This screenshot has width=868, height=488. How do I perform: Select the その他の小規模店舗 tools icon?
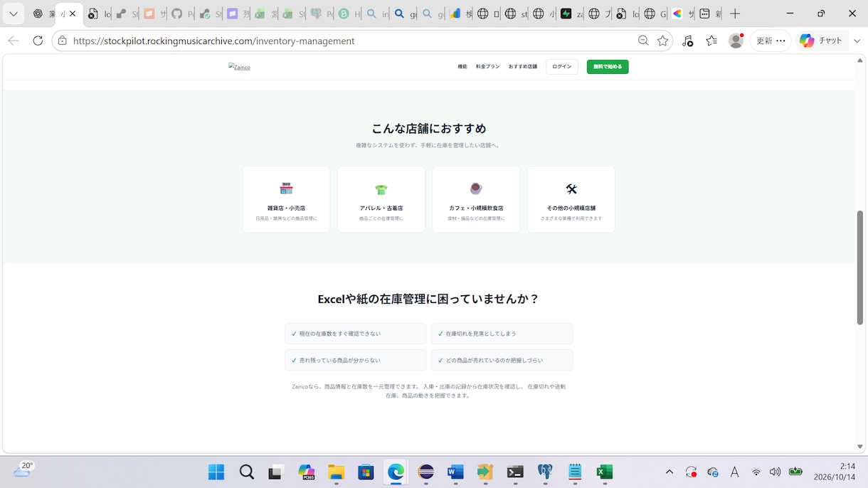point(571,189)
